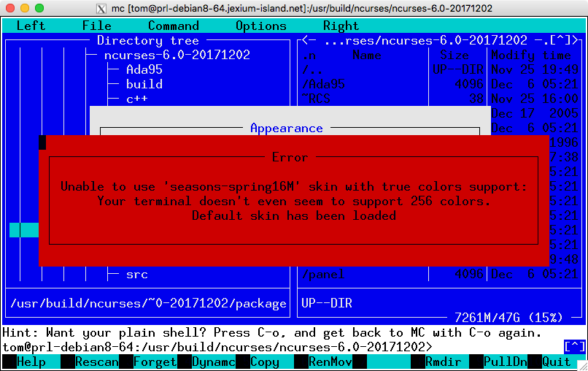Sort the right panel by Size column header
Viewport: 588px width, 371px height.
click(x=454, y=55)
